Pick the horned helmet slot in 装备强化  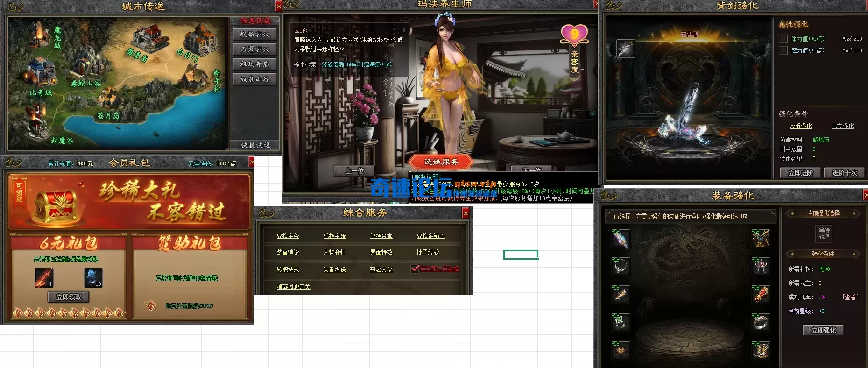click(761, 267)
